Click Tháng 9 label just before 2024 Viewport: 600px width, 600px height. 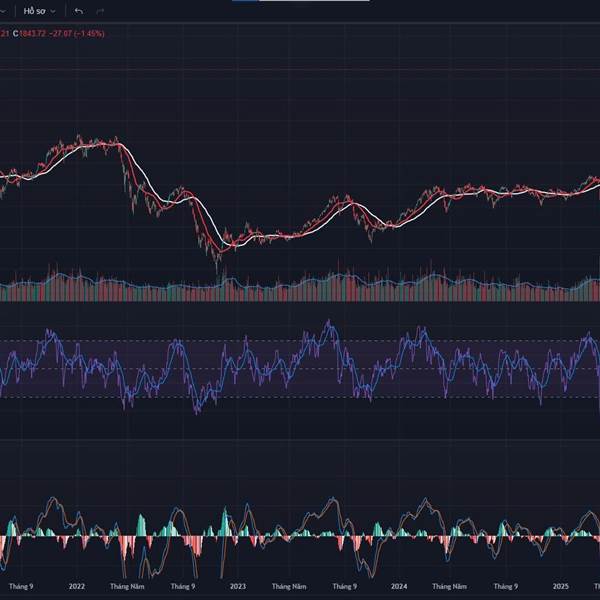(x=345, y=586)
